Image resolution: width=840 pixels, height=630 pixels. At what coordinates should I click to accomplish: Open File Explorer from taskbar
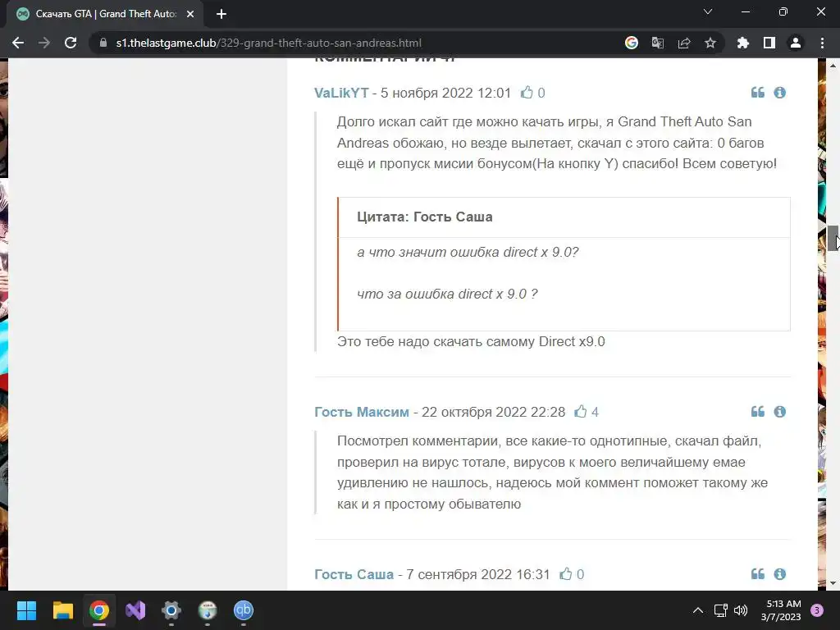coord(62,610)
